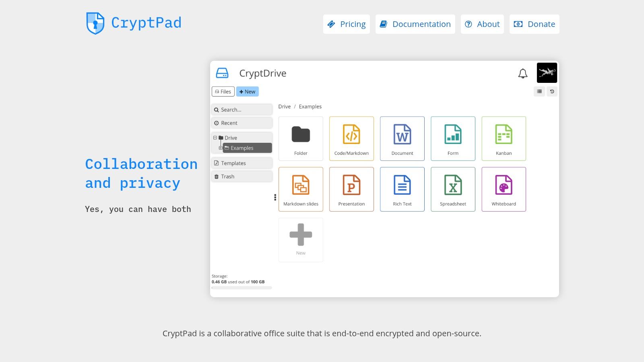Collapse the Drive tree

(x=215, y=138)
